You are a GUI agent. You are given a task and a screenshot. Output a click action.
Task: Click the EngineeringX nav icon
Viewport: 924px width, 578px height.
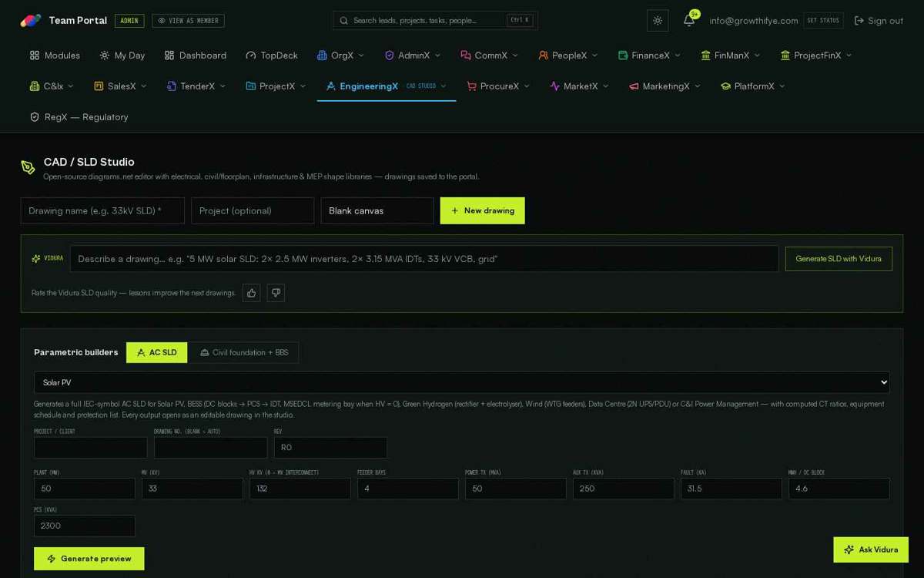coord(331,86)
